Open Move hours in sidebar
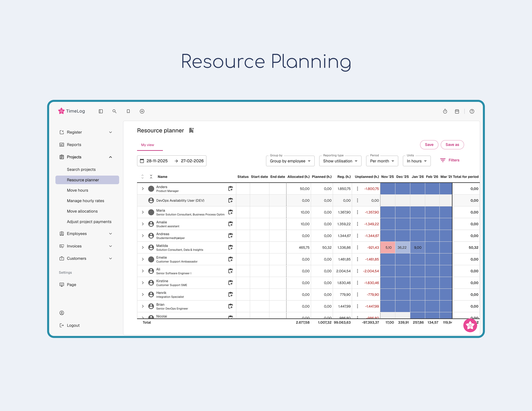The image size is (532, 411). pos(77,190)
